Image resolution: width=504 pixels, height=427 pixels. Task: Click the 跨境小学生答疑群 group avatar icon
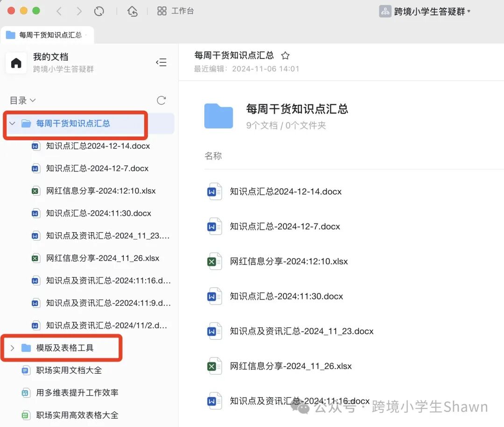385,11
